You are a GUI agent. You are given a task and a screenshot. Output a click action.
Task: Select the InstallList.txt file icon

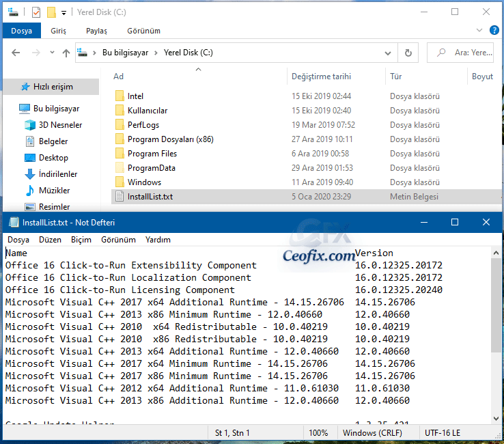tap(120, 197)
